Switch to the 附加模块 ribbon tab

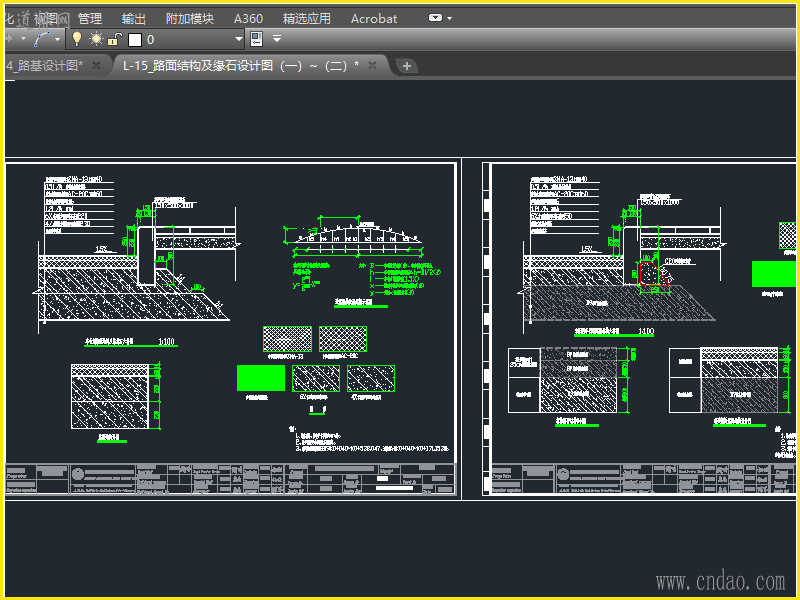click(x=189, y=18)
